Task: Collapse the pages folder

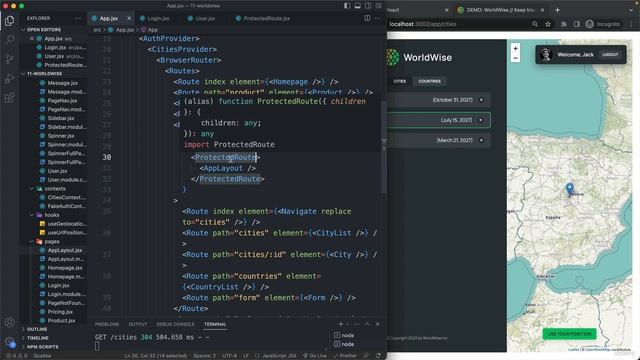Action: (x=51, y=241)
